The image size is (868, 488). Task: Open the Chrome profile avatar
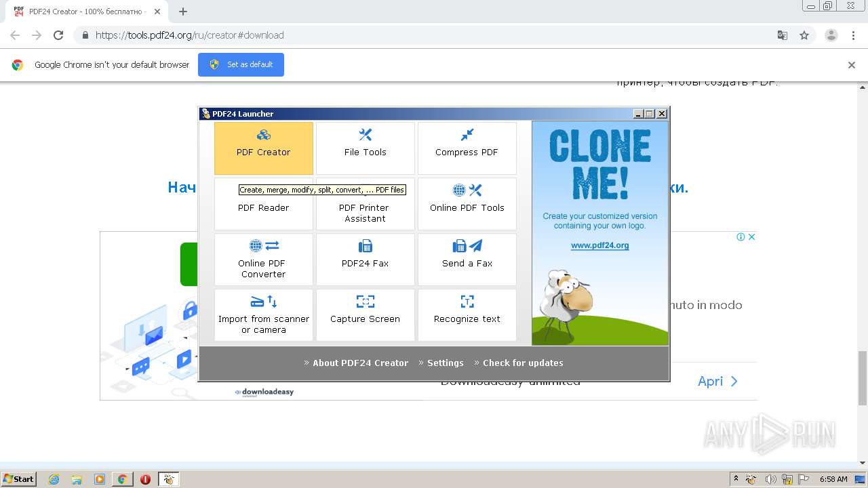click(x=831, y=35)
